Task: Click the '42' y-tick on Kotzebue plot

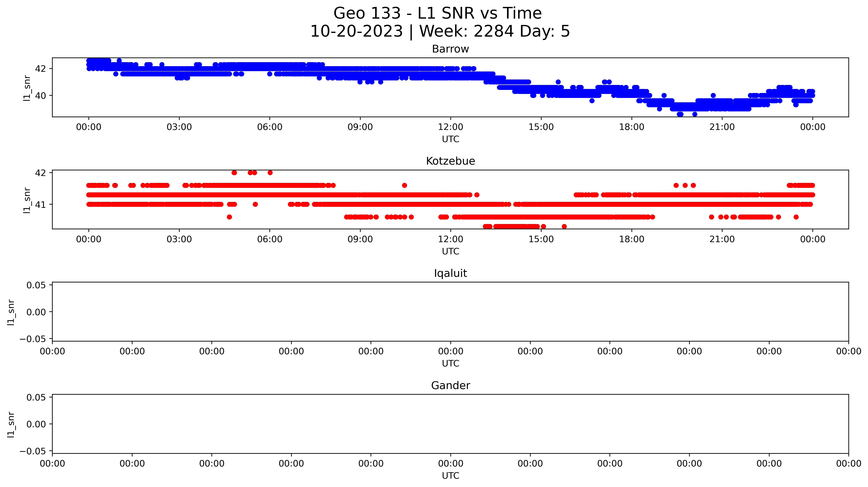Action: coord(40,173)
